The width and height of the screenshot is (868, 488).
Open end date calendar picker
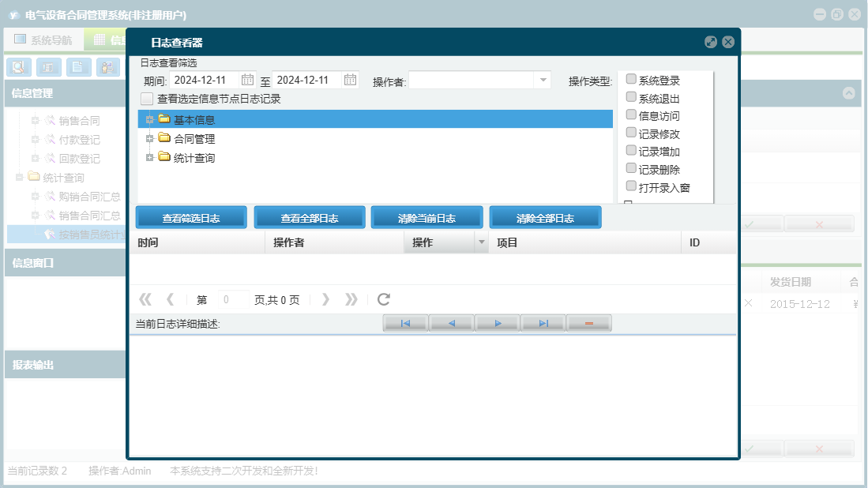(x=350, y=80)
